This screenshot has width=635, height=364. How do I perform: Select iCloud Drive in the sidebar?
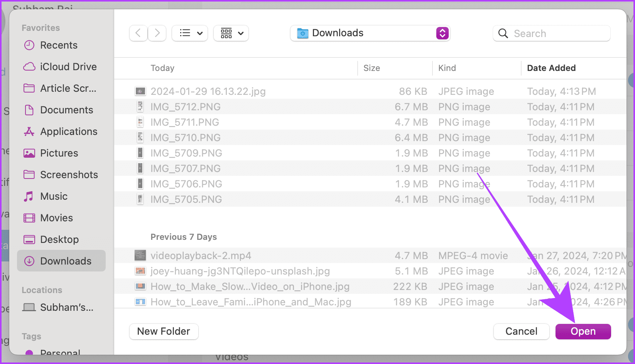tap(68, 67)
